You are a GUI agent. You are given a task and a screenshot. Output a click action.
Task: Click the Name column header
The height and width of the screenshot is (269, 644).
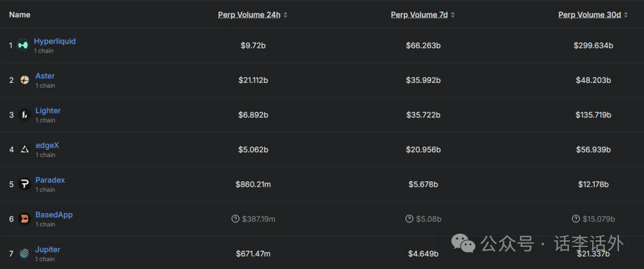[x=20, y=15]
